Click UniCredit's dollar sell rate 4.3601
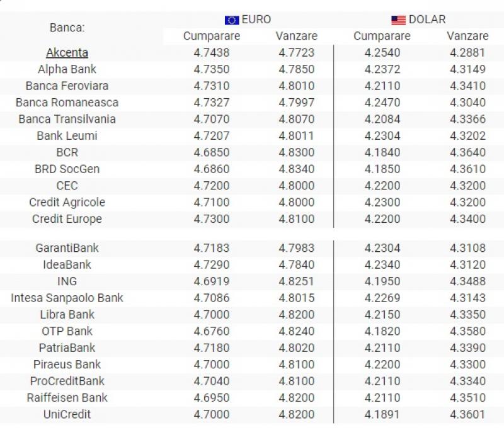The width and height of the screenshot is (504, 435). click(x=467, y=414)
